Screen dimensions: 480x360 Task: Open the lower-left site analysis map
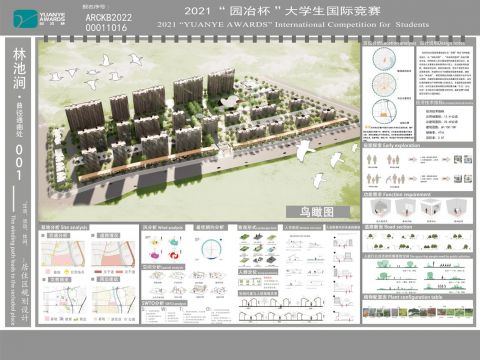click(x=64, y=300)
